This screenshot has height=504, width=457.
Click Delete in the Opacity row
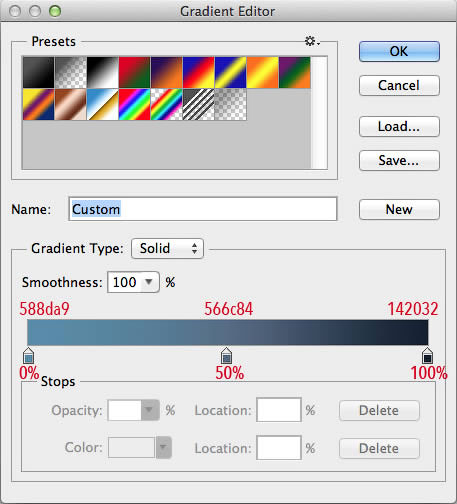coord(379,410)
